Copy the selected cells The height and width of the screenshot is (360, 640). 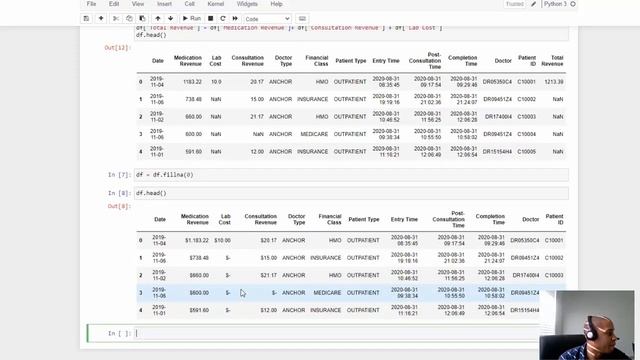click(x=129, y=19)
